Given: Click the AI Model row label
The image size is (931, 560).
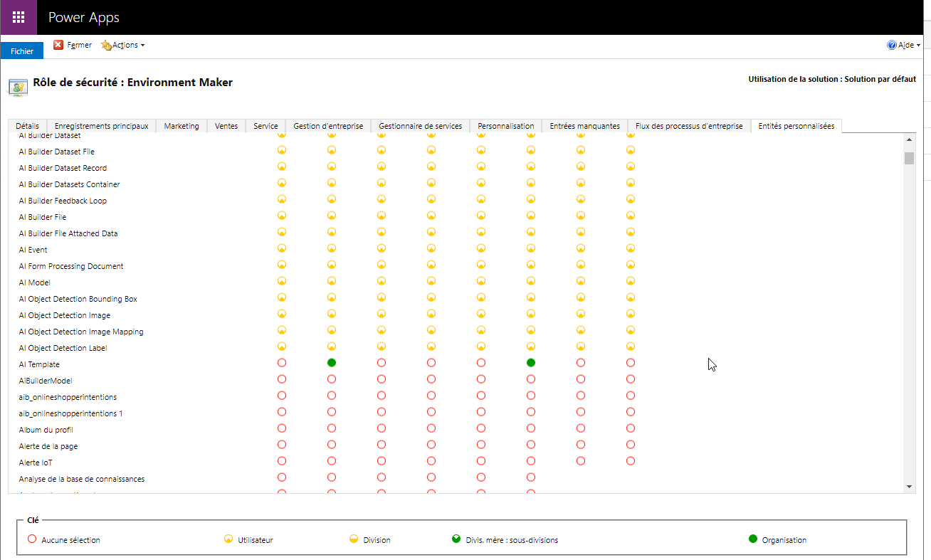Looking at the screenshot, I should tap(35, 282).
